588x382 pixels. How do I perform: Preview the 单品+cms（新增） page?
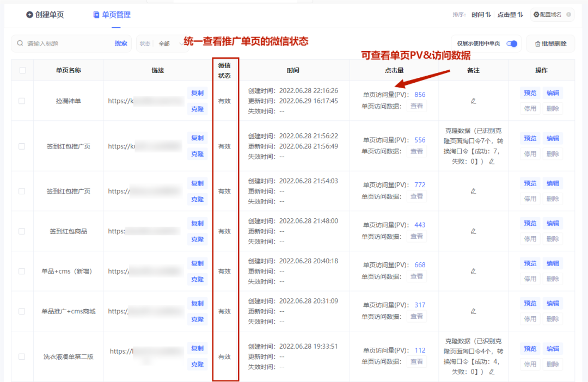tap(530, 263)
